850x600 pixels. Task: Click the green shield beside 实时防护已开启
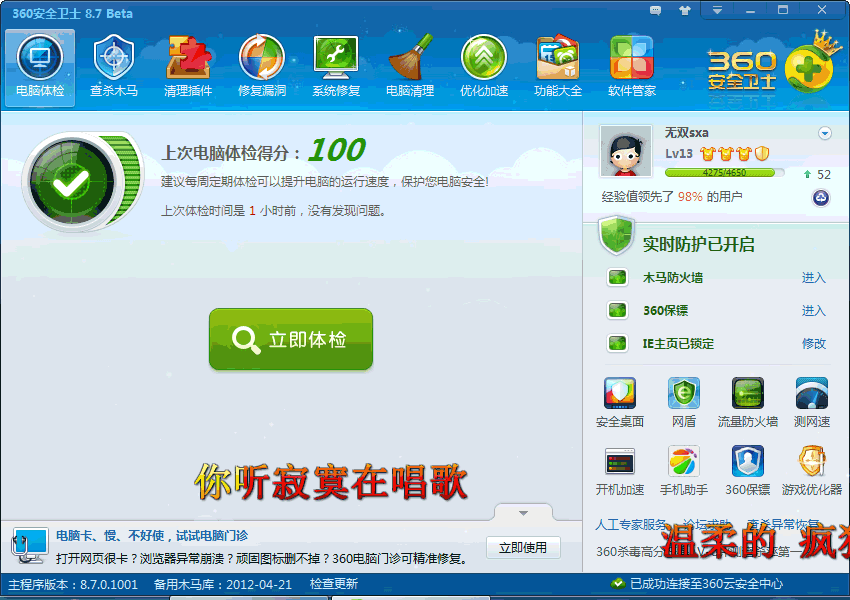[616, 236]
